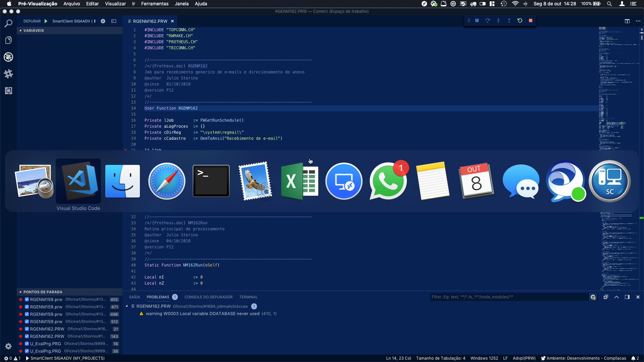Switch to the TERMINAL panel tab
The width and height of the screenshot is (644, 362).
click(x=248, y=297)
